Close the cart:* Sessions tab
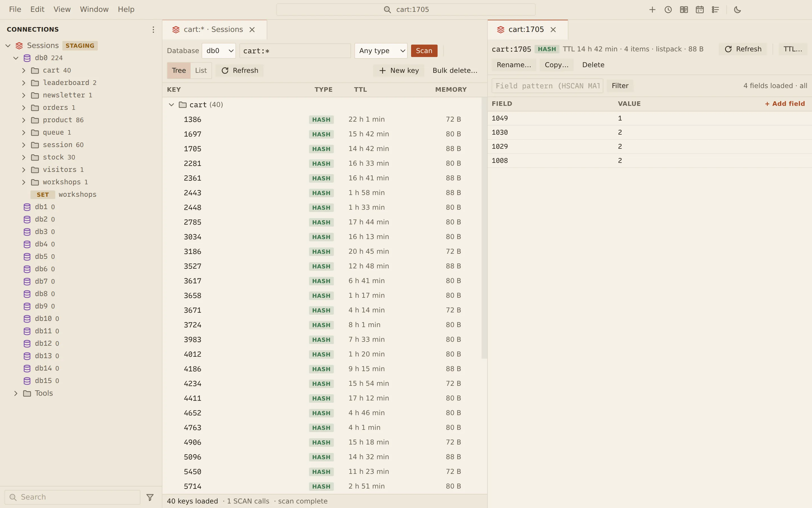 252,30
